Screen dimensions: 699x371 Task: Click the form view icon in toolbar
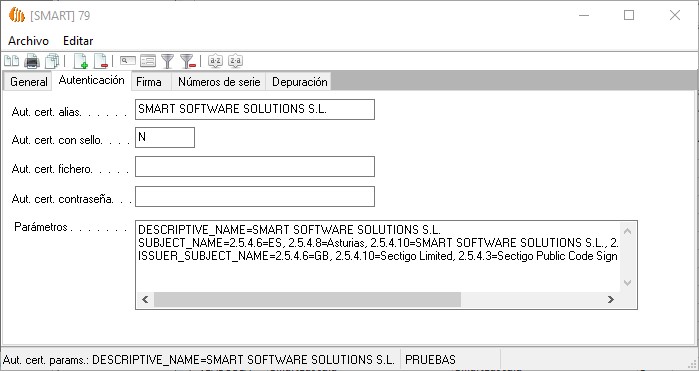tap(148, 61)
